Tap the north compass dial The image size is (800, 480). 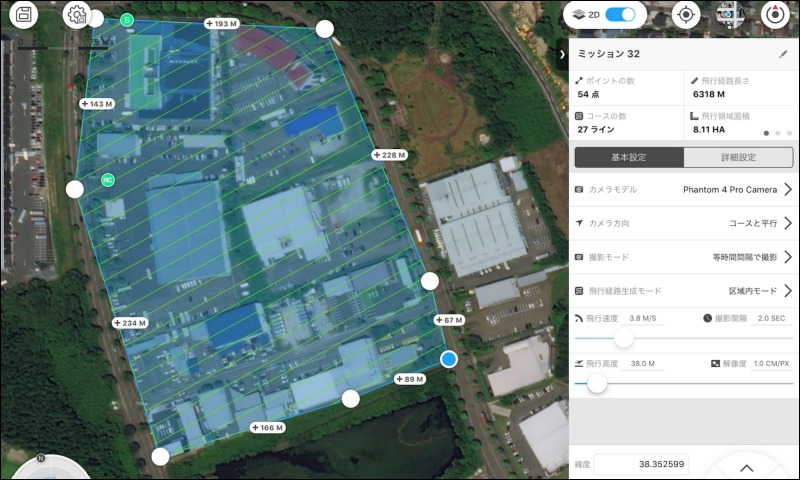(x=51, y=467)
